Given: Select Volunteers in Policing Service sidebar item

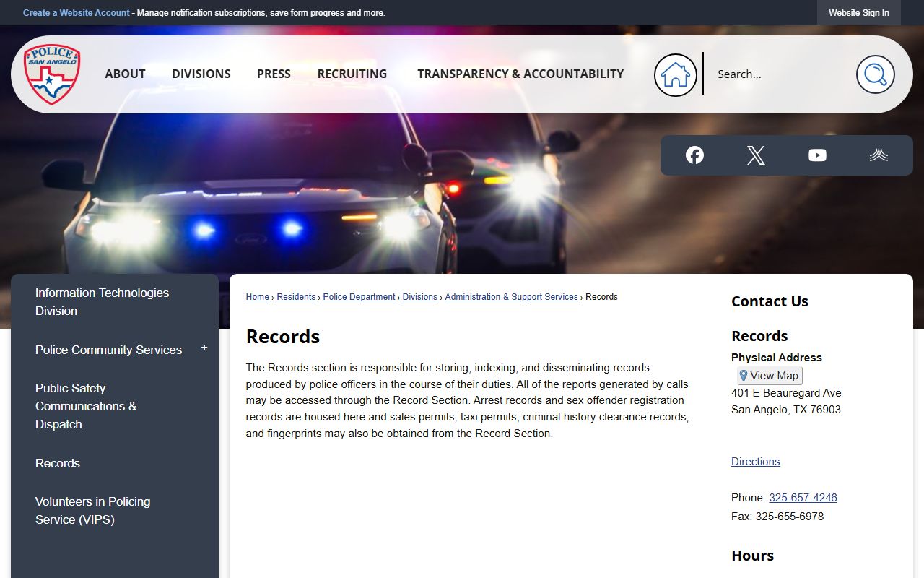Looking at the screenshot, I should coord(93,510).
